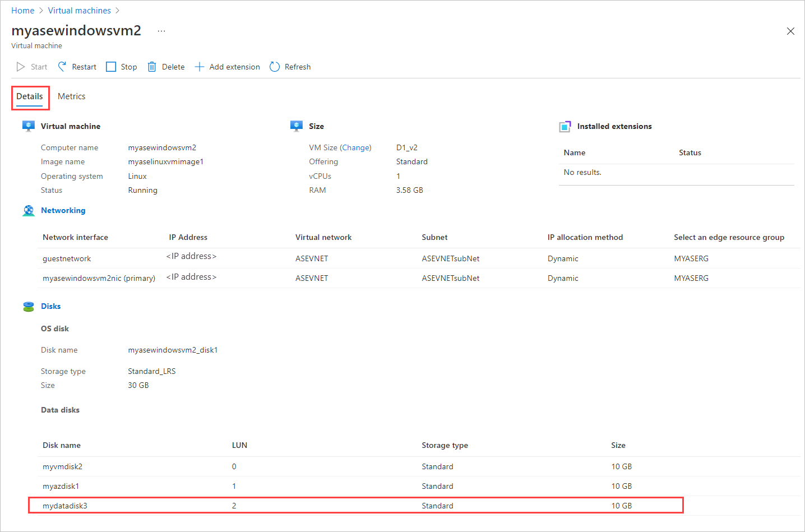This screenshot has width=805, height=532.
Task: Click the Add extension plus icon
Action: (200, 66)
